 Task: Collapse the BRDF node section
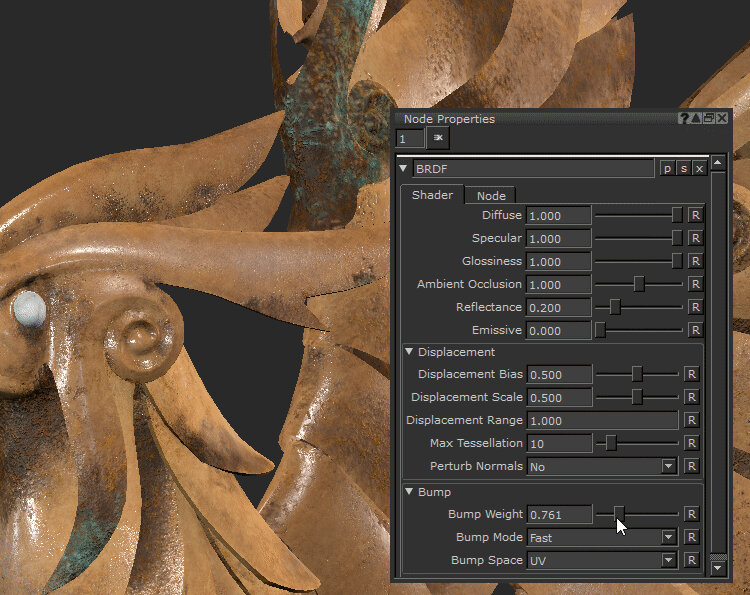(x=404, y=169)
